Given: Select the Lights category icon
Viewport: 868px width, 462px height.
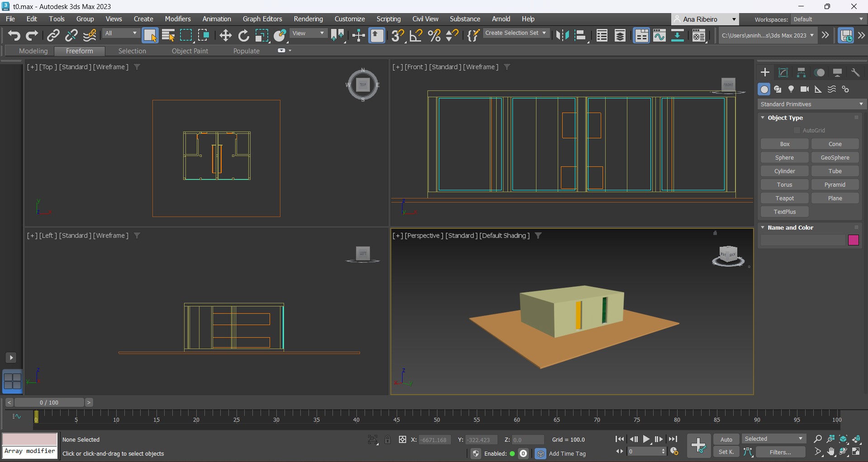Looking at the screenshot, I should pyautogui.click(x=791, y=90).
